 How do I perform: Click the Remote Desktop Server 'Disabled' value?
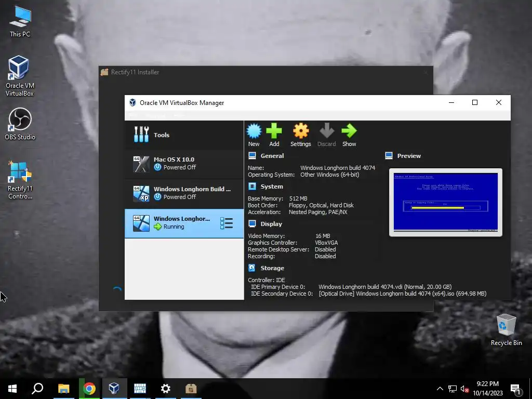click(325, 249)
